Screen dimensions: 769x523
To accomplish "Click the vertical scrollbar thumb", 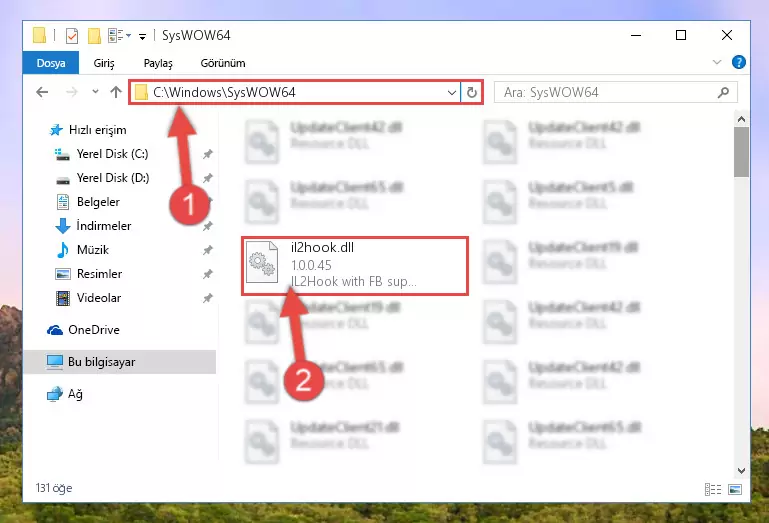I will [741, 152].
